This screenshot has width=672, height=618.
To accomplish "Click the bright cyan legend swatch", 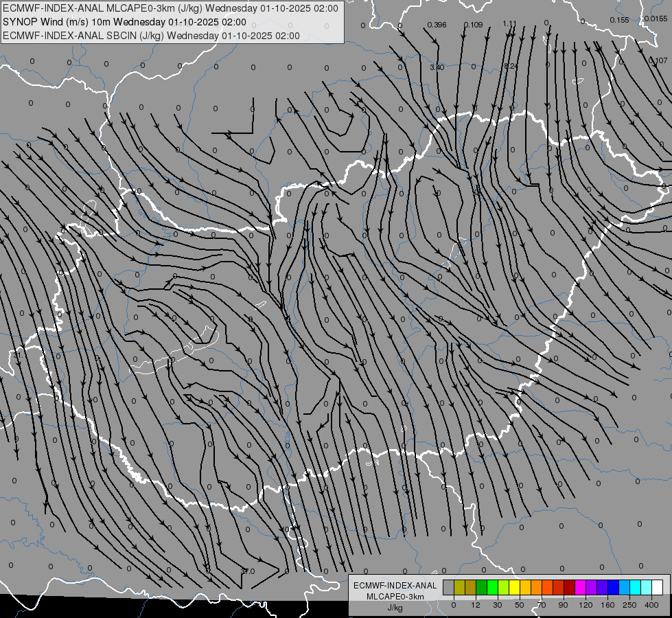I will [x=635, y=587].
